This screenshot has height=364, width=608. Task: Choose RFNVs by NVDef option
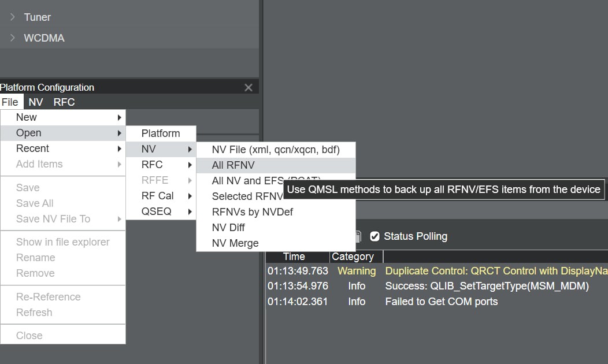252,212
